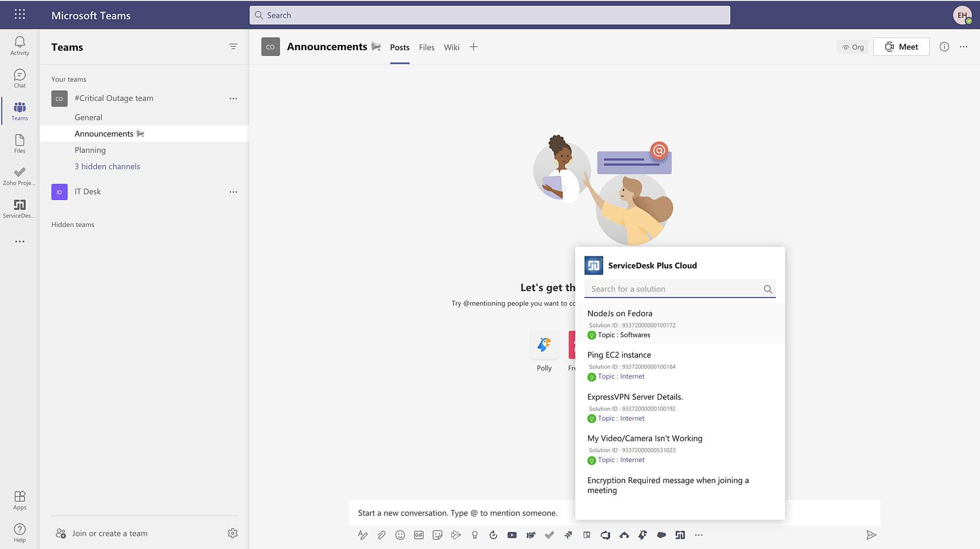
Task: Open channel info pane icon
Action: pyautogui.click(x=944, y=47)
